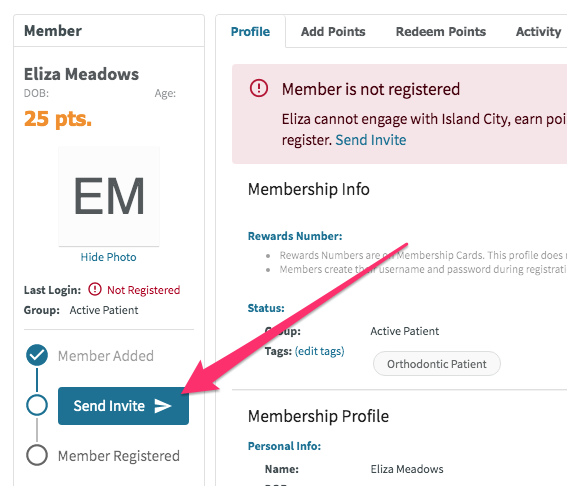This screenshot has height=486, width=567.
Task: Click the Member Added checkmark circle
Action: point(37,355)
